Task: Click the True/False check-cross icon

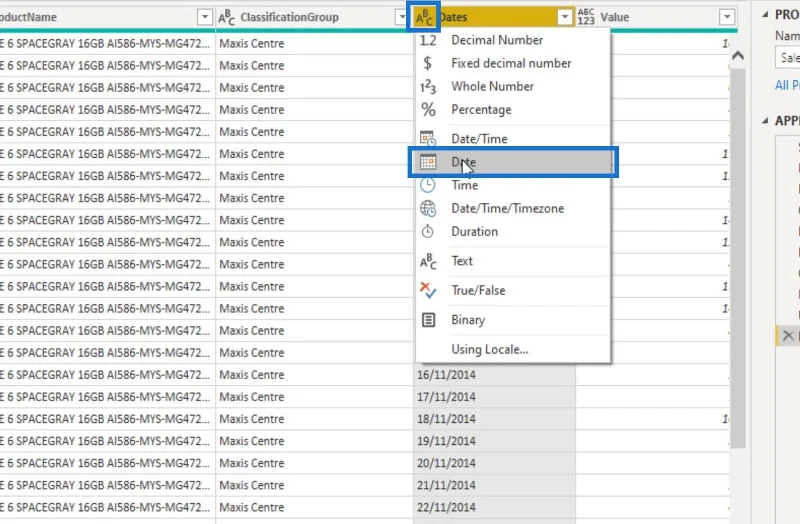Action: tap(428, 290)
